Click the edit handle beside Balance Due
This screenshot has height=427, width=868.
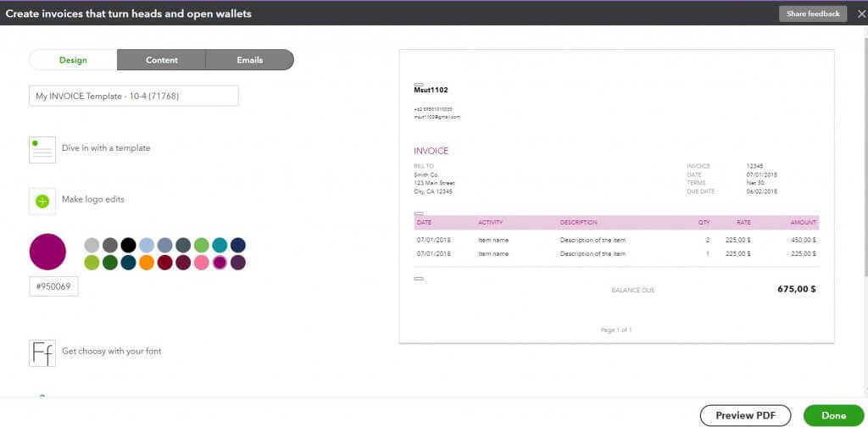coord(419,279)
